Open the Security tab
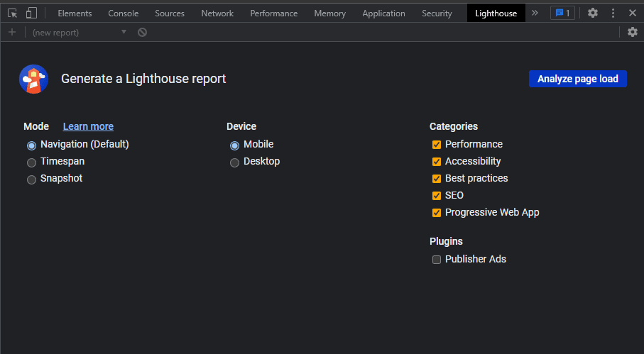Viewport: 644px width, 354px height. pos(437,13)
